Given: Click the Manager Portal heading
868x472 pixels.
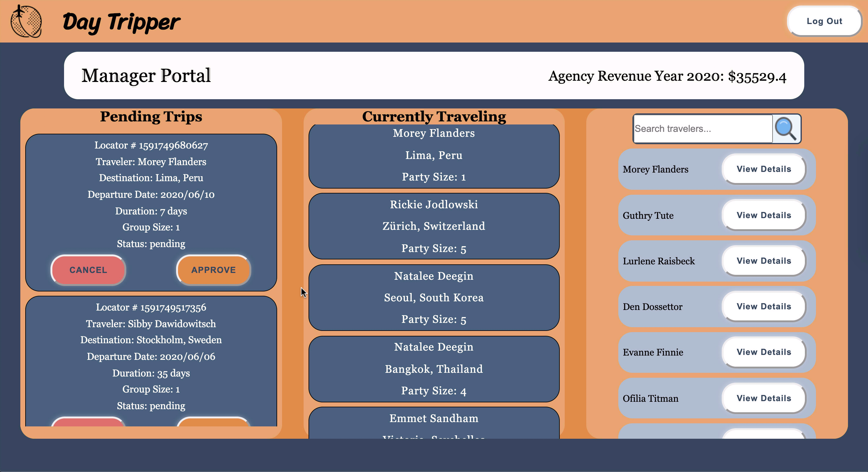Looking at the screenshot, I should (146, 75).
